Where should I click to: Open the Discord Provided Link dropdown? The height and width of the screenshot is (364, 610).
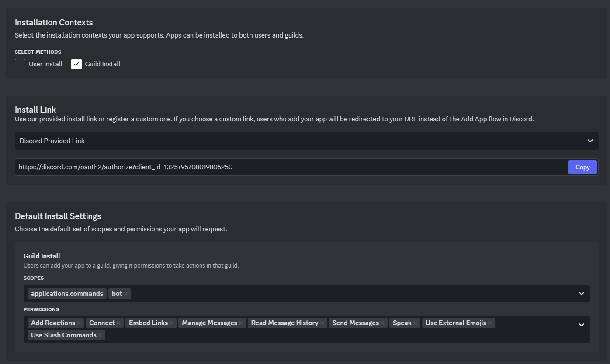pyautogui.click(x=306, y=141)
